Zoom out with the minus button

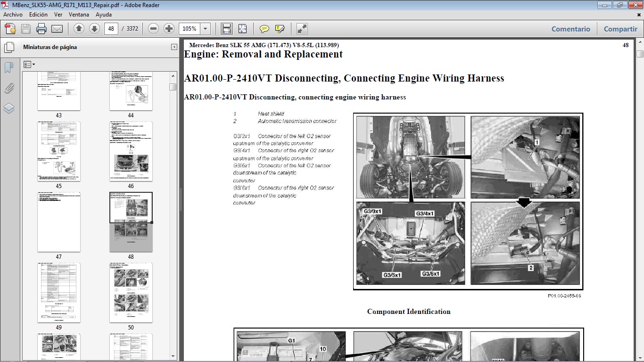[x=153, y=29]
